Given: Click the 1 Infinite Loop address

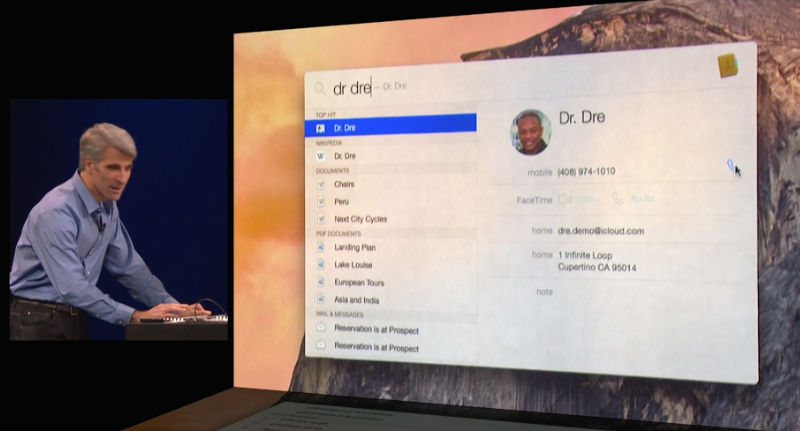Looking at the screenshot, I should [597, 261].
